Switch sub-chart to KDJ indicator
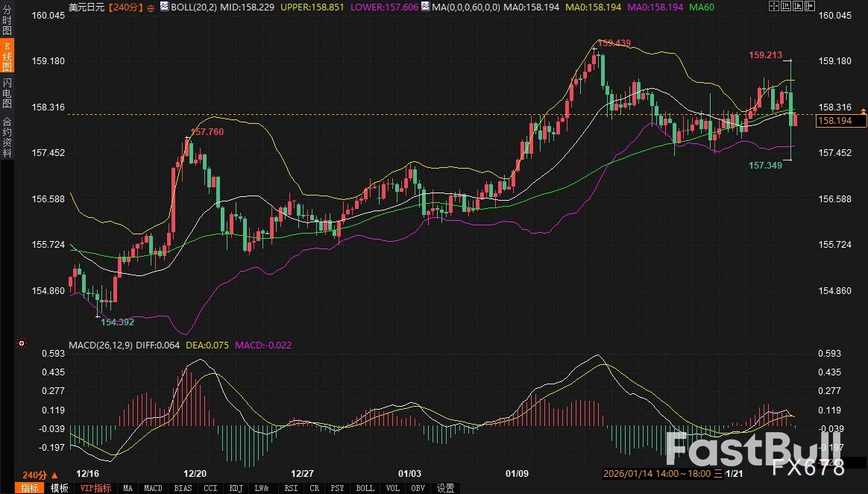Image resolution: width=868 pixels, height=494 pixels. (236, 488)
